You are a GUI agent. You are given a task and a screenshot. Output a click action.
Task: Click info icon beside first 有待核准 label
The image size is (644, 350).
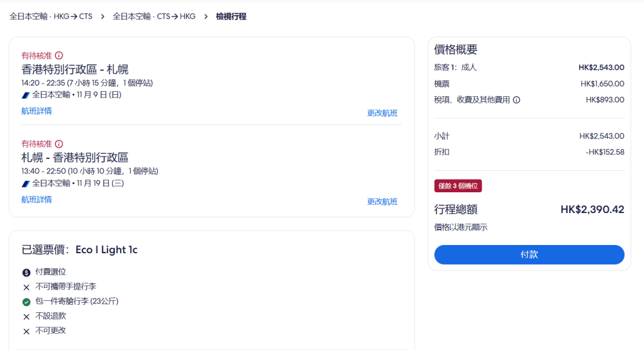[x=59, y=55]
